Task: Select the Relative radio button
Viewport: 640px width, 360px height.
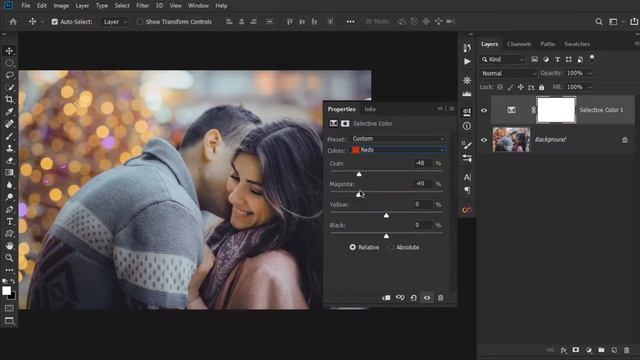Action: tap(353, 247)
